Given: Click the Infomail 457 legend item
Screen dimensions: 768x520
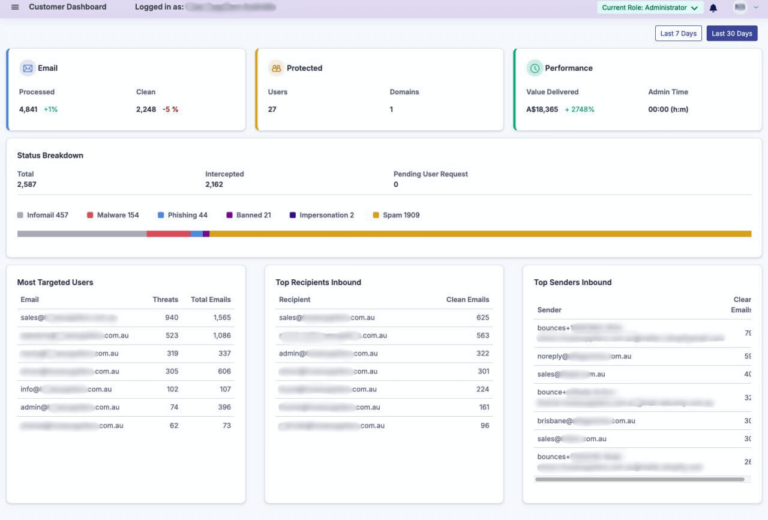Looking at the screenshot, I should click(x=43, y=215).
